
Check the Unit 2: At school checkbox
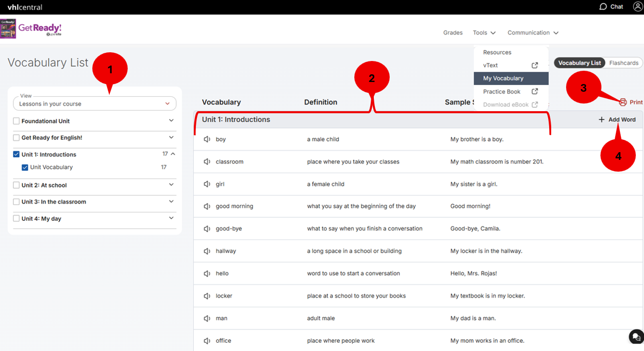(16, 185)
